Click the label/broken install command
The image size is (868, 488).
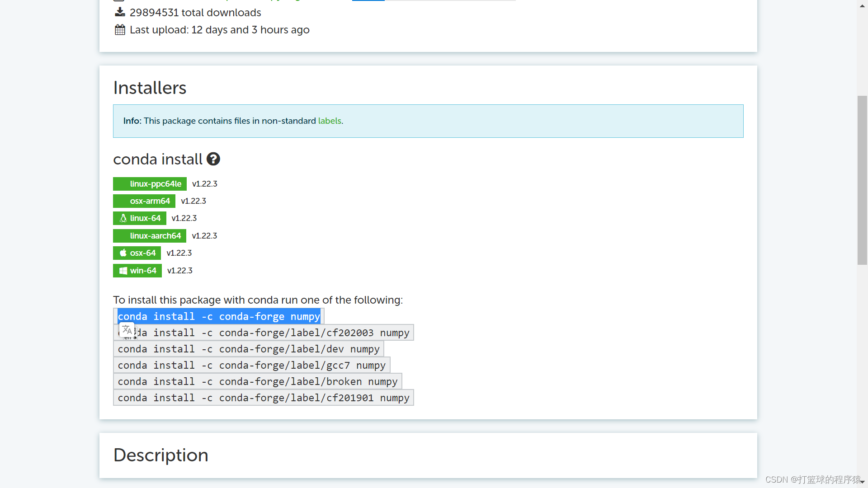point(258,382)
